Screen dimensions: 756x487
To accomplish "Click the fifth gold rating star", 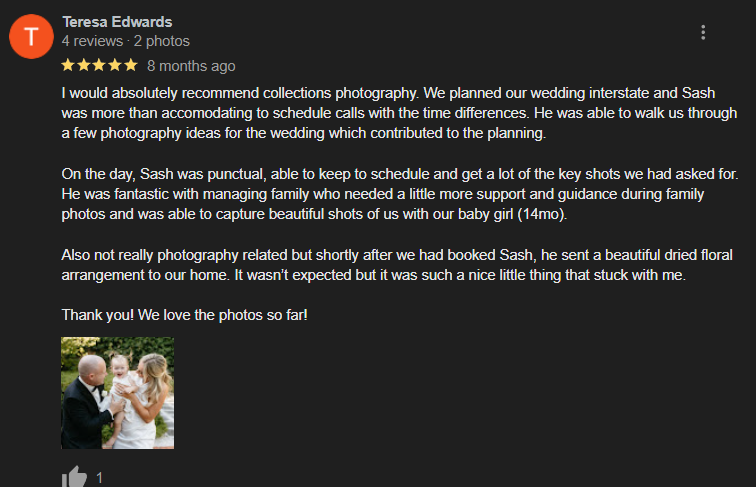I will click(130, 66).
